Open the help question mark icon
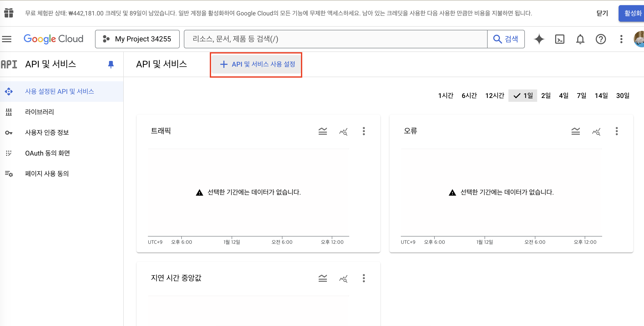Viewport: 644px width, 326px height. (601, 39)
